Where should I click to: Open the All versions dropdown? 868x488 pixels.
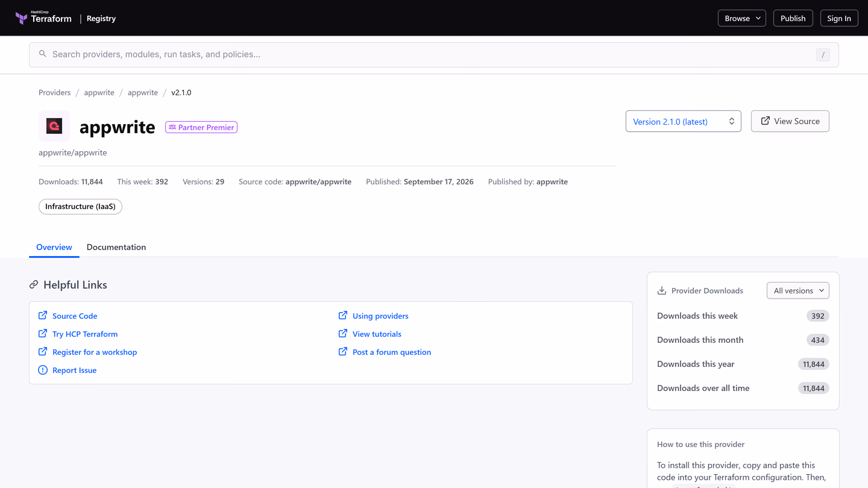(798, 290)
